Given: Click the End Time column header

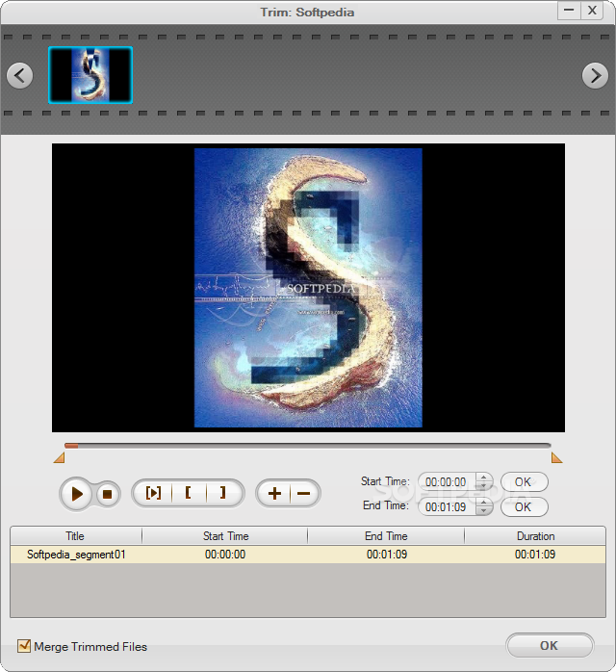Looking at the screenshot, I should [386, 535].
